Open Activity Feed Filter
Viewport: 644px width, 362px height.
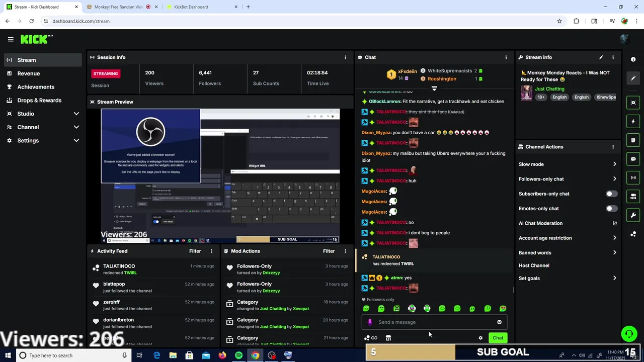[195, 251]
